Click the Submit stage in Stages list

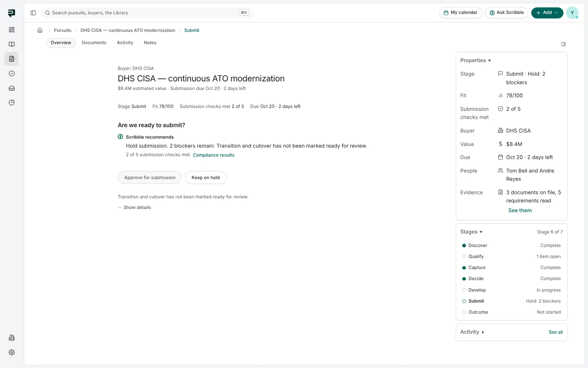pyautogui.click(x=511, y=301)
